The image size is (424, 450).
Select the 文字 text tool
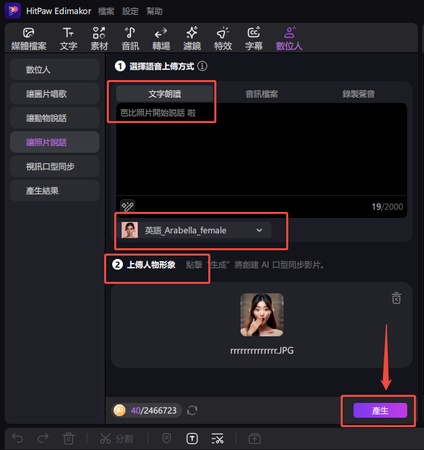pos(68,39)
